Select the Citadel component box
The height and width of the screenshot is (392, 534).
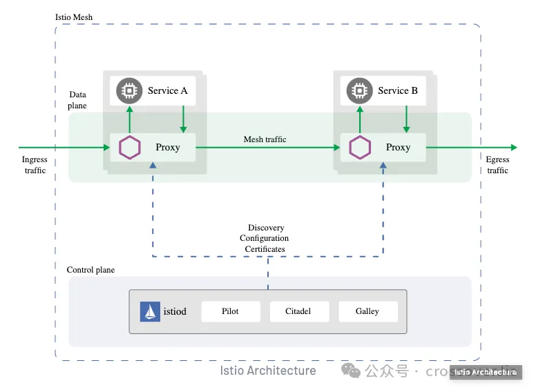(299, 311)
